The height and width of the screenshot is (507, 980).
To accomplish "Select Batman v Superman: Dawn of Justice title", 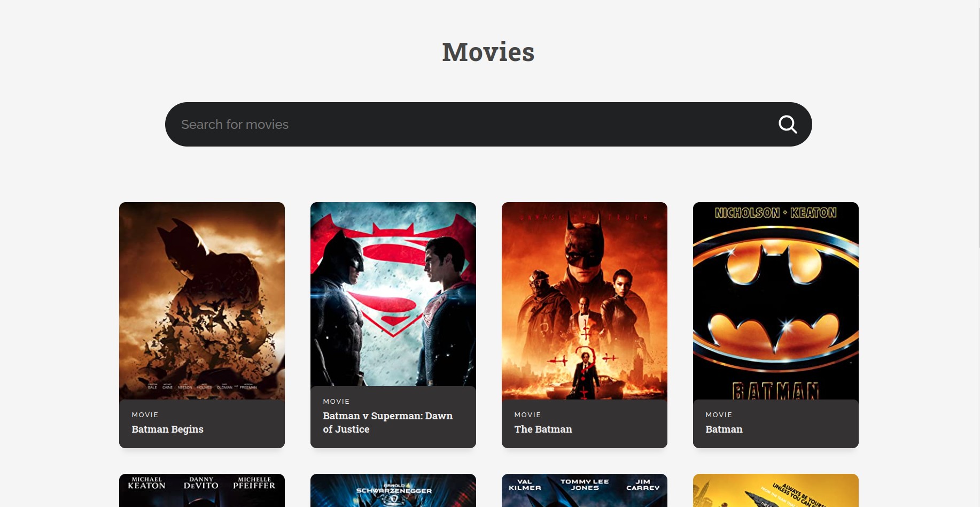I will tap(388, 422).
